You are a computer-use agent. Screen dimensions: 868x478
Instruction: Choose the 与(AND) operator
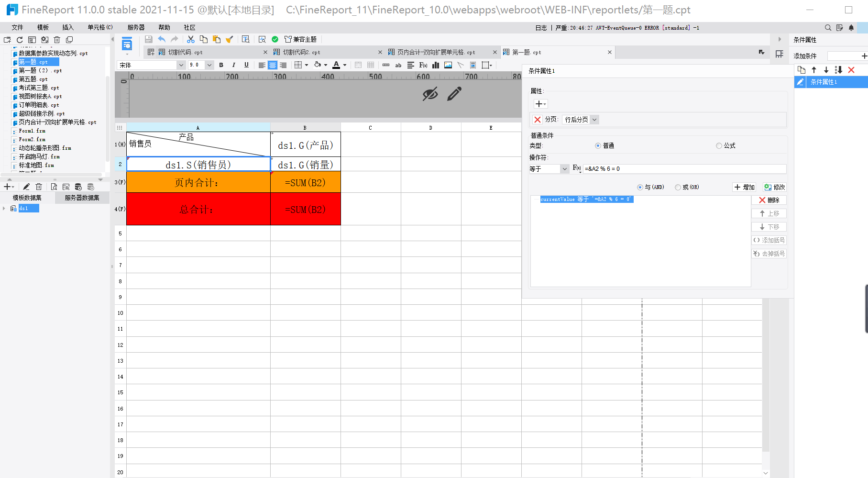point(640,187)
